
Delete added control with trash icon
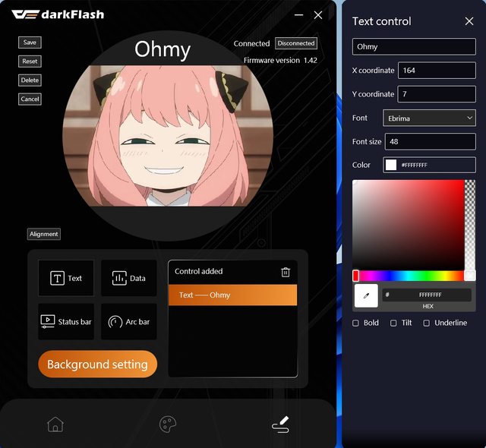pyautogui.click(x=286, y=272)
